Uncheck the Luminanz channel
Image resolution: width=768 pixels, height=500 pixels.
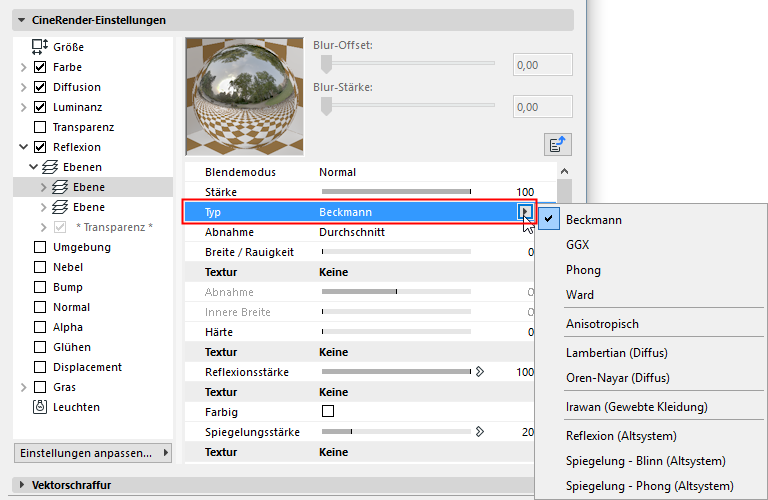(40, 107)
